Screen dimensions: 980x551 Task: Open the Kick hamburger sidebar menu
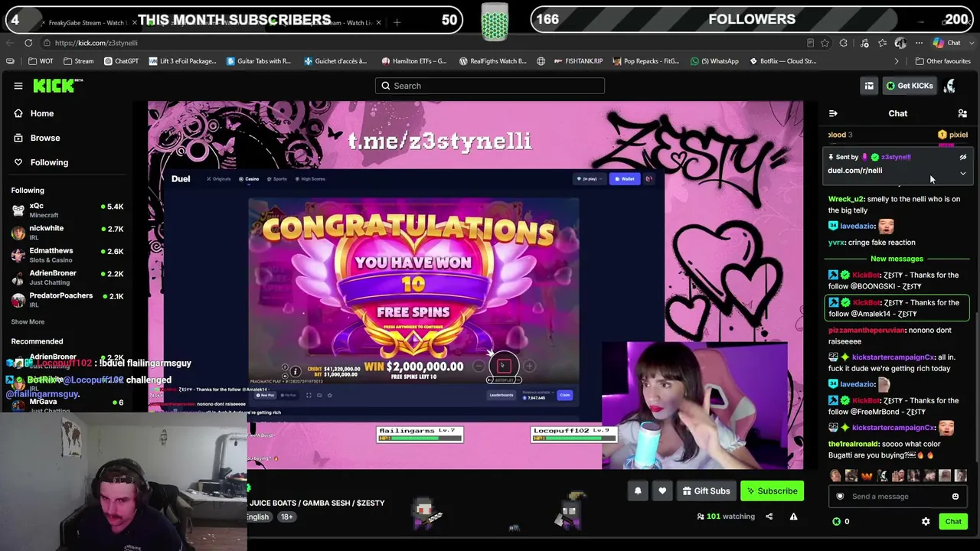click(18, 86)
